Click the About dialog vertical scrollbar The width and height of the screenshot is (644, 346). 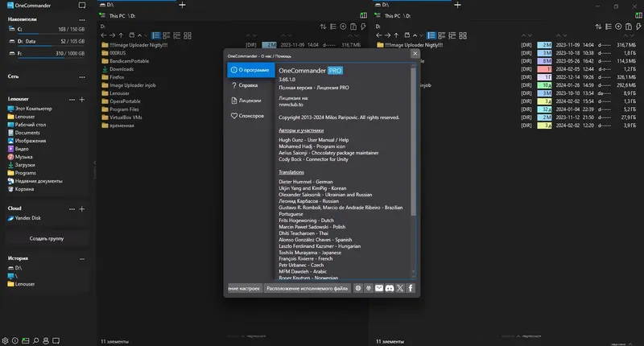point(413,171)
